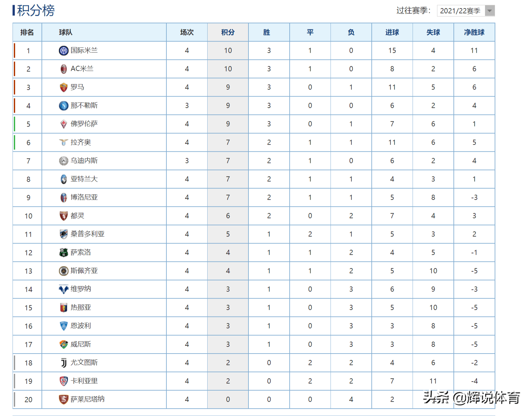Open the 斯佩齐亚 team link
Viewport: 532px width, 416px height.
coord(84,271)
